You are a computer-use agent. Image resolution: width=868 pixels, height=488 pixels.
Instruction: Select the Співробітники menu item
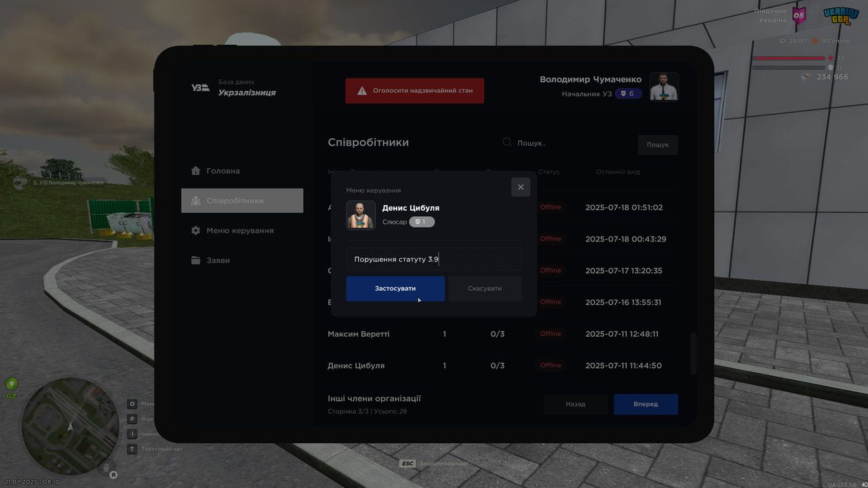(242, 201)
